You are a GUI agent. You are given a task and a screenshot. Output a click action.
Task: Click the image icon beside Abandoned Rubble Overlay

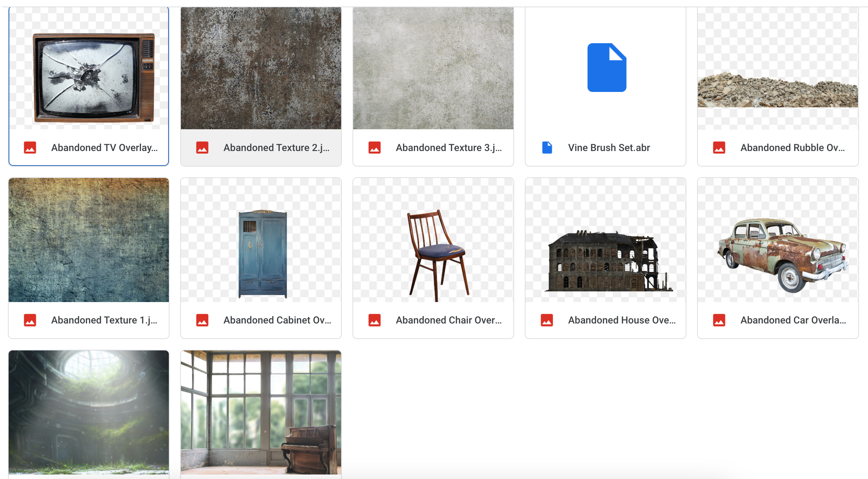click(x=719, y=148)
